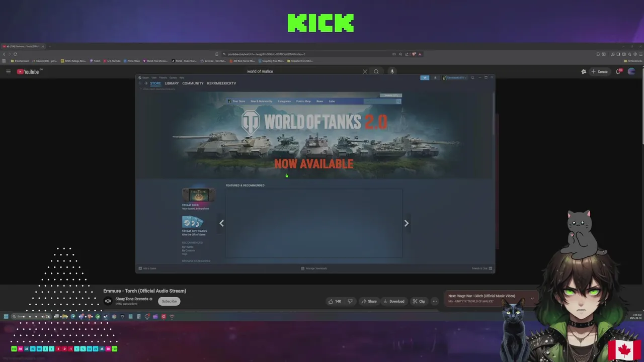
Task: Show previous featured item with left arrow
Action: click(x=221, y=223)
